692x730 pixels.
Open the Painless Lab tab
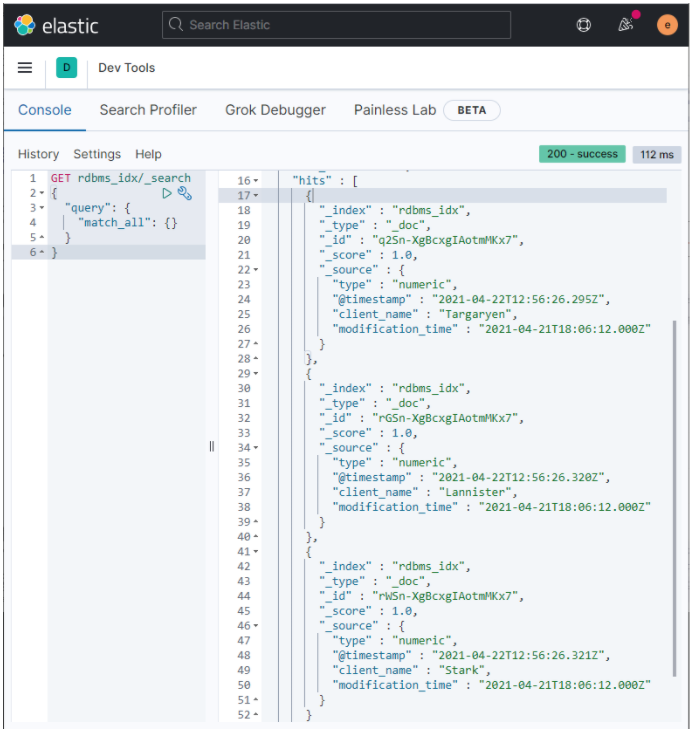(395, 110)
